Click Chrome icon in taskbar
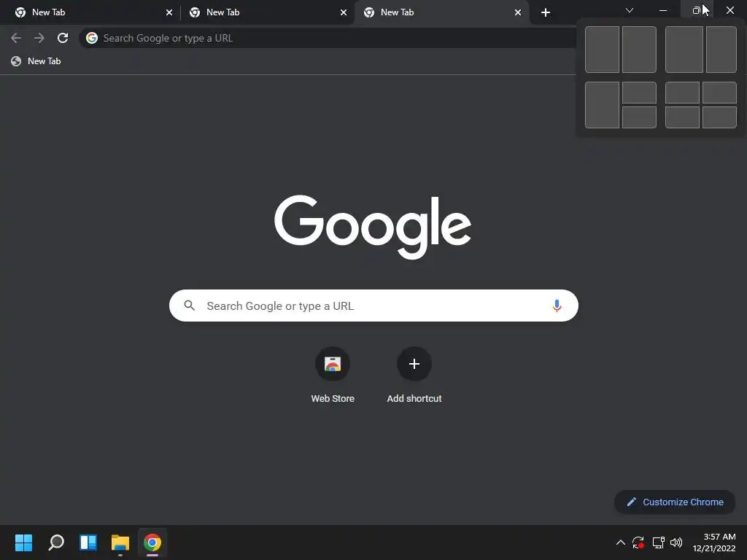 point(152,542)
